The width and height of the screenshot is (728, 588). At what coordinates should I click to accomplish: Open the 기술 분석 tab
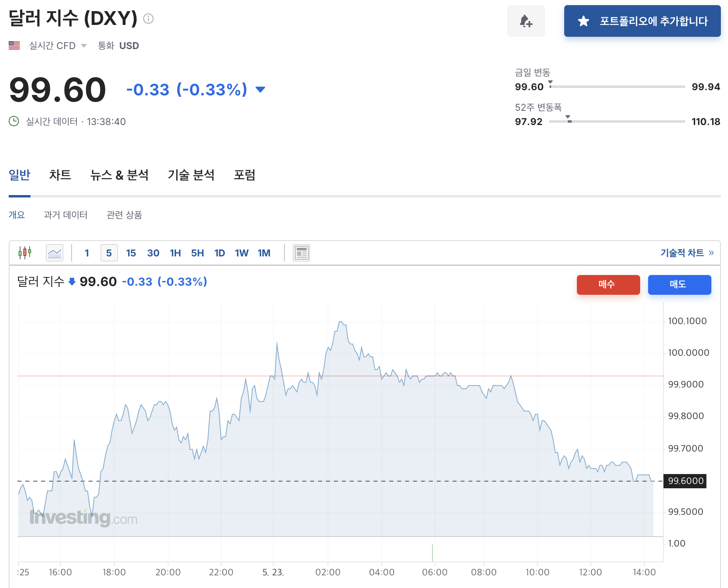pos(191,175)
